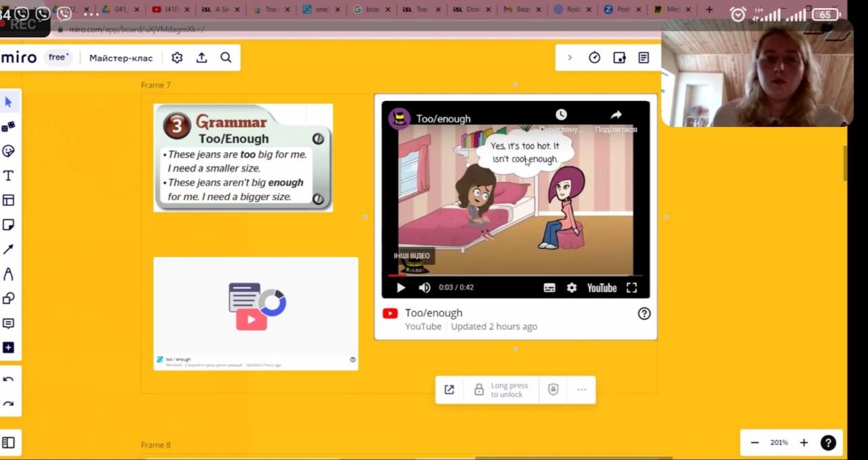The width and height of the screenshot is (868, 460).
Task: Open the Miro help button
Action: coord(828,442)
